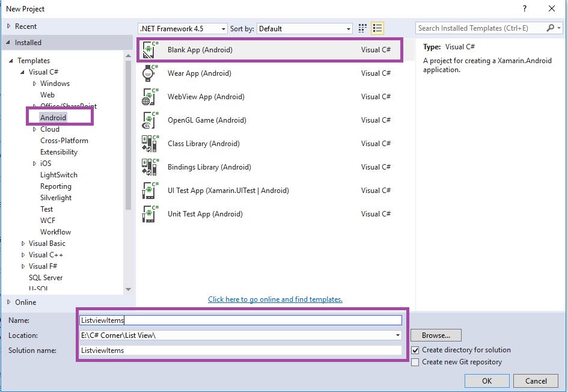568x392 pixels.
Task: Select the SQL Server category
Action: [x=46, y=278]
